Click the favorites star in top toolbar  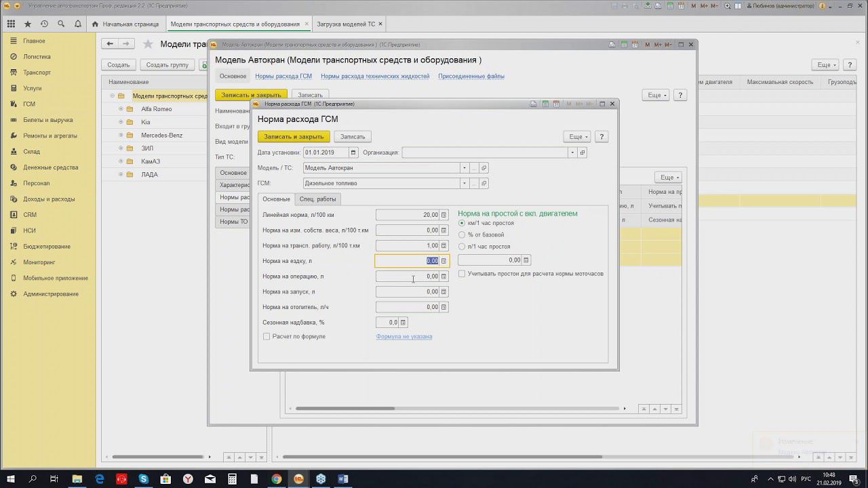coord(28,24)
